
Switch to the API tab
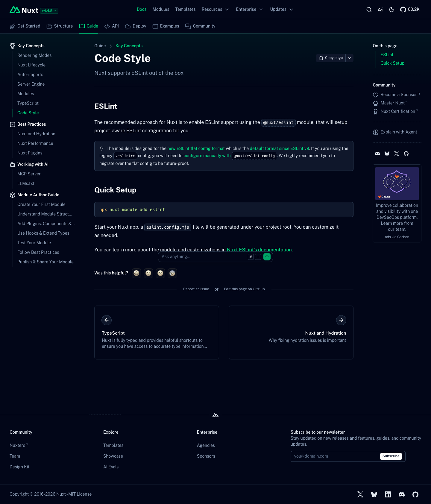pyautogui.click(x=112, y=26)
